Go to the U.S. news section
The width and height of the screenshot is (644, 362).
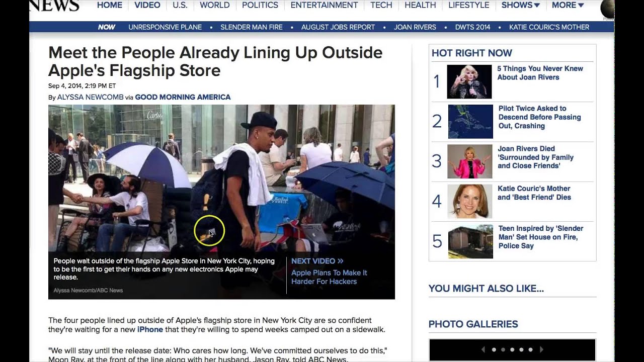coord(180,5)
